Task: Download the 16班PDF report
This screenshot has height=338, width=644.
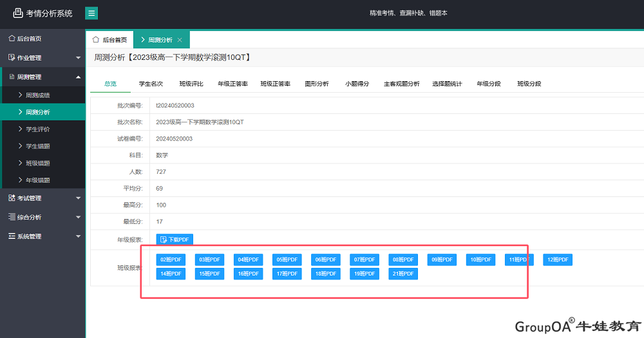Action: coord(248,274)
